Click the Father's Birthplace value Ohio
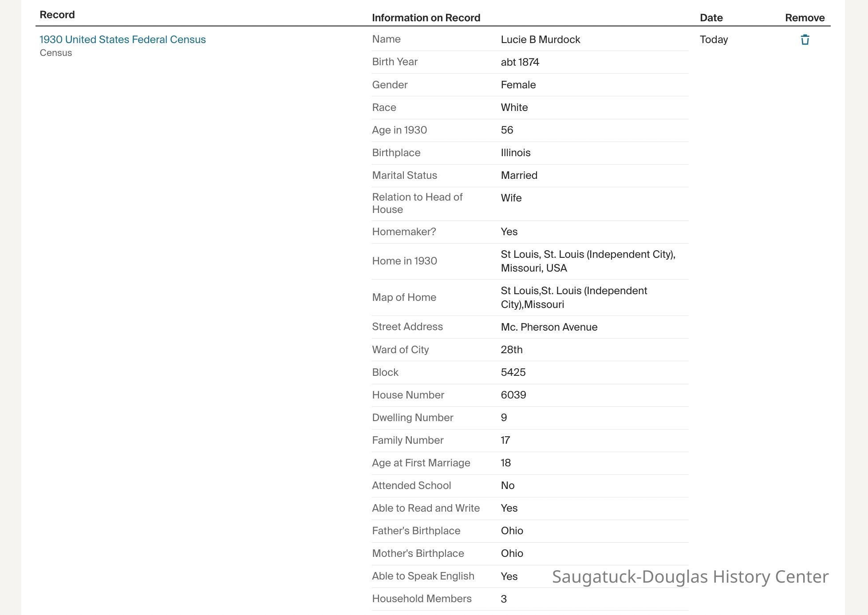 coord(512,531)
